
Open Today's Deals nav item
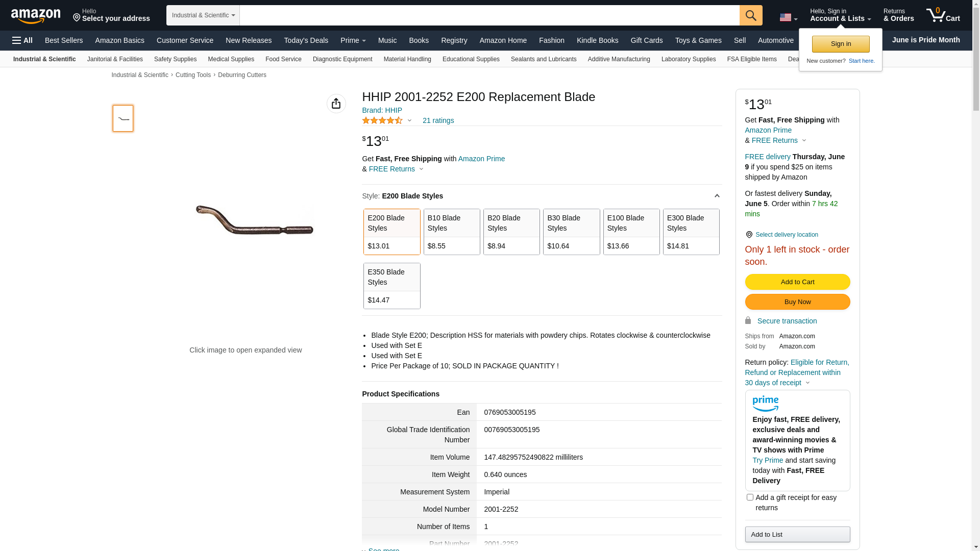pos(306,40)
